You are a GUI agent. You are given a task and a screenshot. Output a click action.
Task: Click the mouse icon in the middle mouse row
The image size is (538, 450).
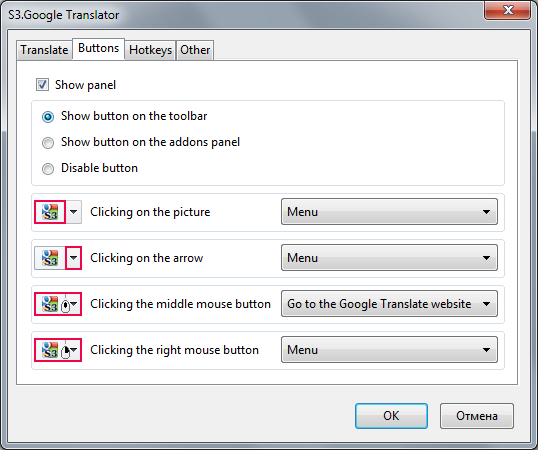coord(66,306)
